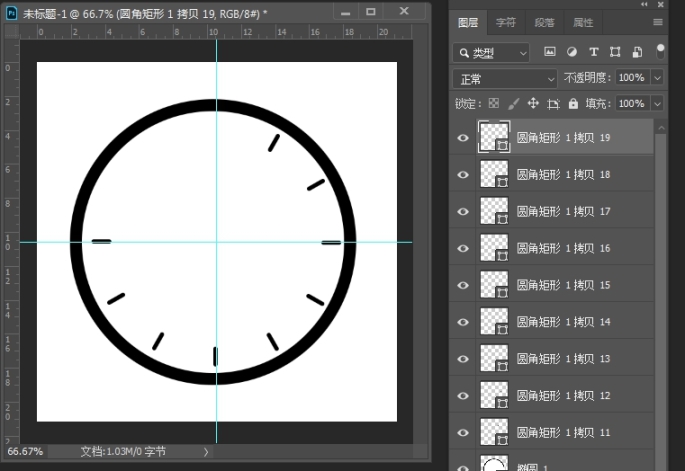Filter layers by smart object type
Viewport: 685px width, 471px height.
tap(636, 52)
